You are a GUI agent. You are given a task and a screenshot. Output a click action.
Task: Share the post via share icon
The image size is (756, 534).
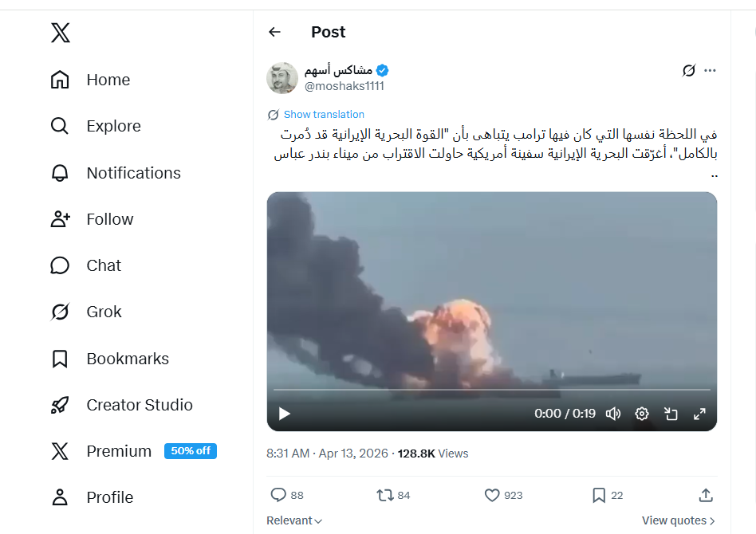click(x=706, y=495)
